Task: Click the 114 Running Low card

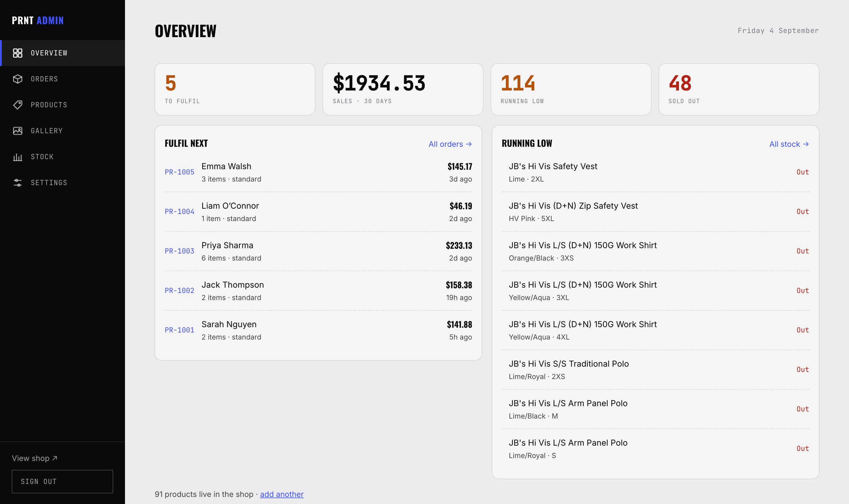Action: [571, 89]
